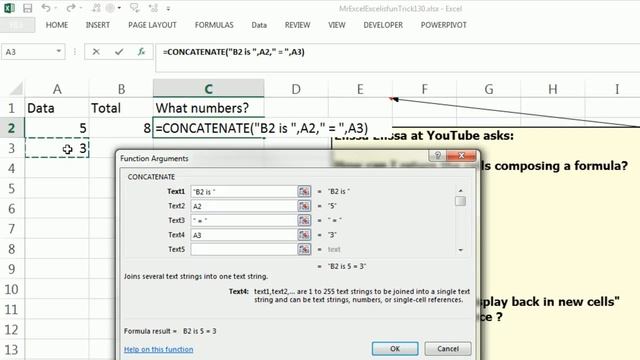640x360 pixels.
Task: Select column A header
Action: coord(57,89)
